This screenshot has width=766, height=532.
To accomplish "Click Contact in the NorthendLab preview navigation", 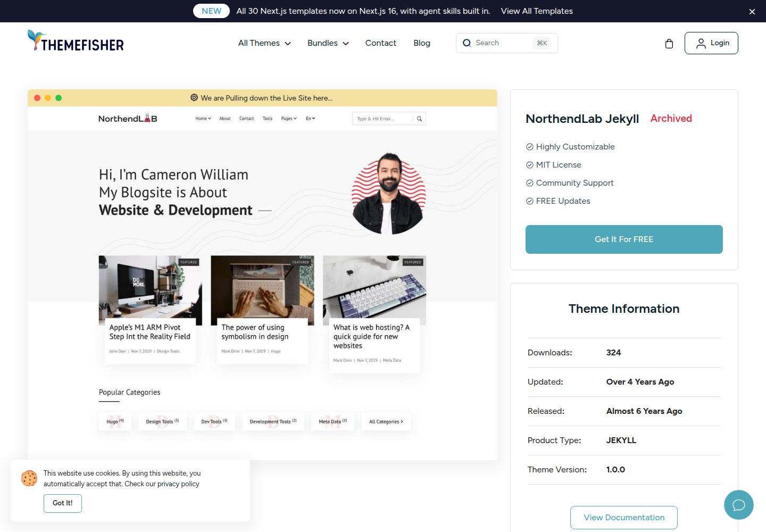I will click(x=246, y=119).
